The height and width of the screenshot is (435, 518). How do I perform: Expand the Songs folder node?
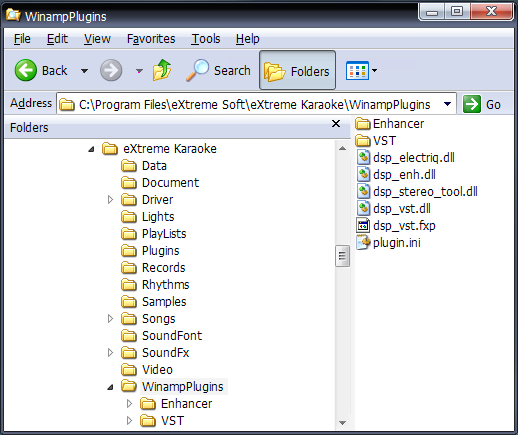pyautogui.click(x=110, y=319)
